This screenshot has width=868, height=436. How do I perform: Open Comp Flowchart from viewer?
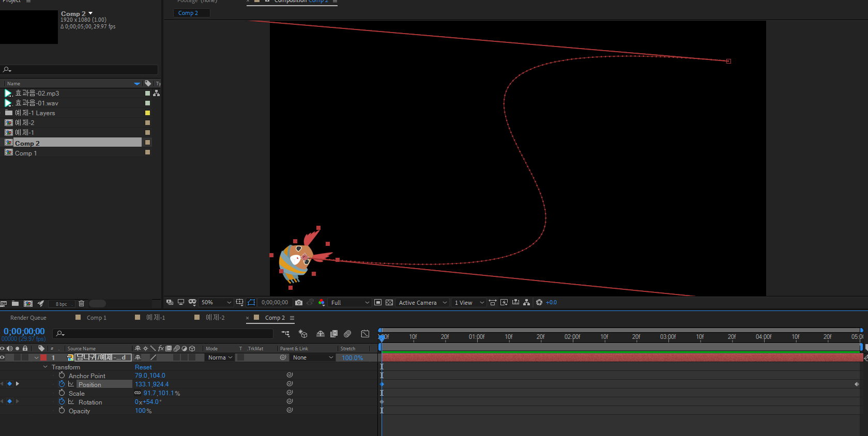pyautogui.click(x=527, y=302)
